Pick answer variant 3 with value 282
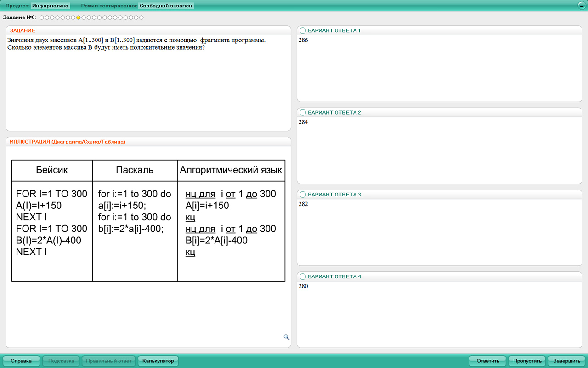The image size is (588, 368). pos(303,195)
